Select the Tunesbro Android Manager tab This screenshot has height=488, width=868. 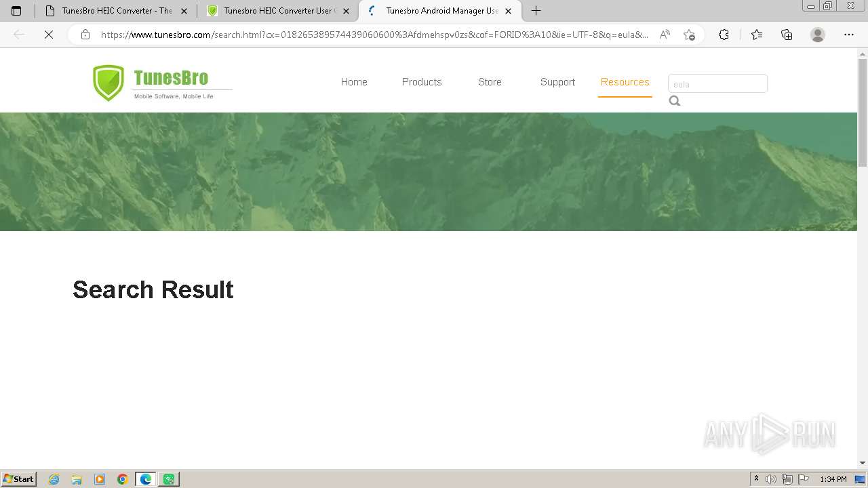click(x=441, y=11)
